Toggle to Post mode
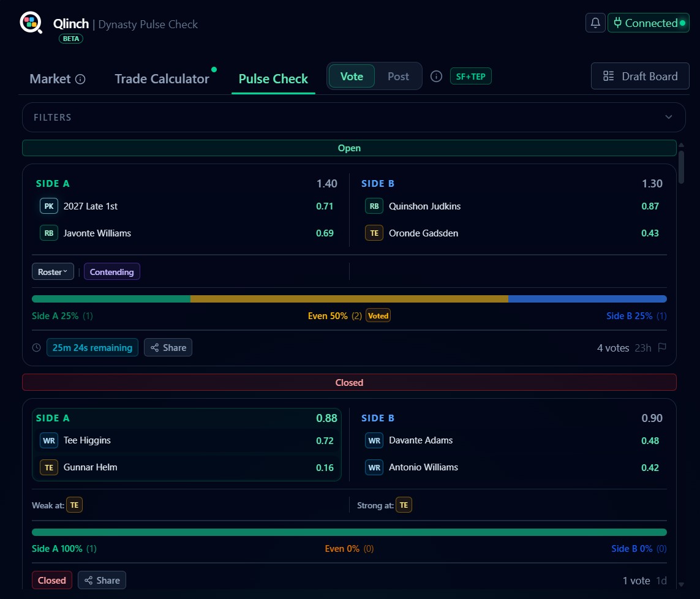This screenshot has height=599, width=700. pos(398,77)
